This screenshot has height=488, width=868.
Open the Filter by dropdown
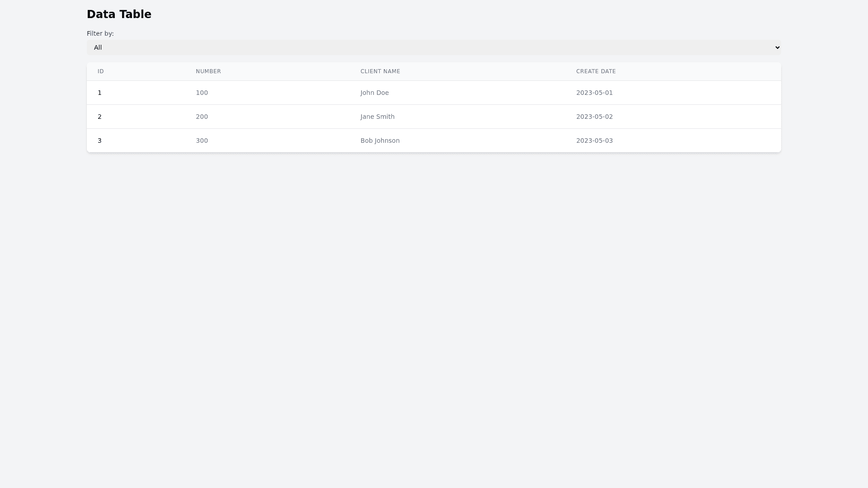click(x=433, y=47)
